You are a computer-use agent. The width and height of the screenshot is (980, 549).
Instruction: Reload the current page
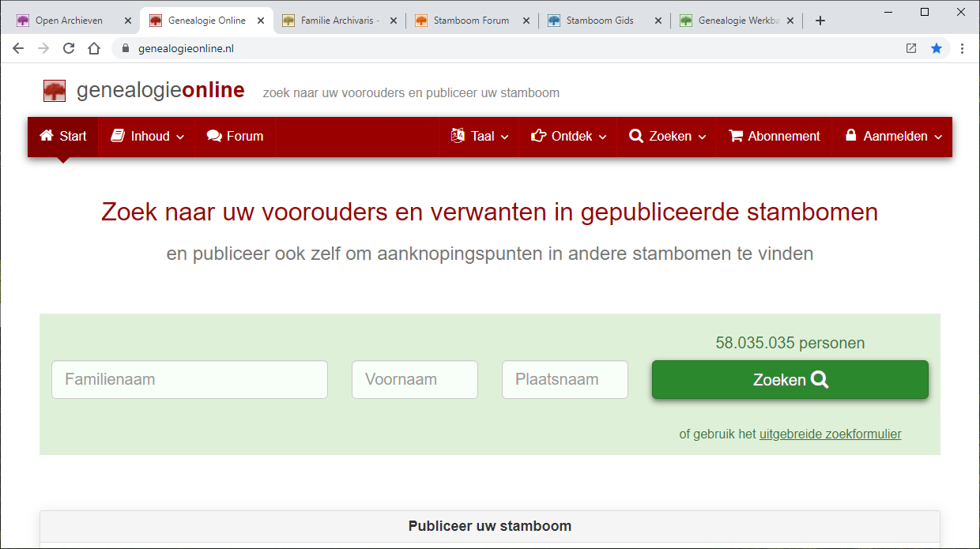pyautogui.click(x=69, y=48)
